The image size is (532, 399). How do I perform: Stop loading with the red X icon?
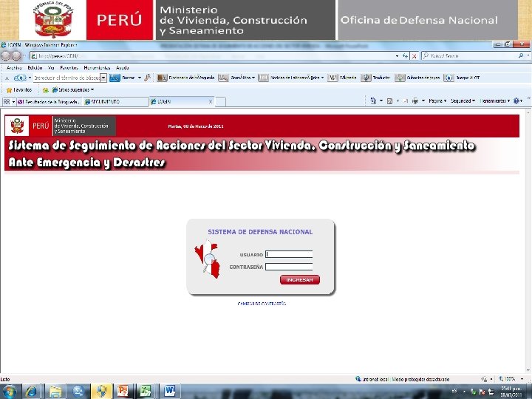[414, 56]
